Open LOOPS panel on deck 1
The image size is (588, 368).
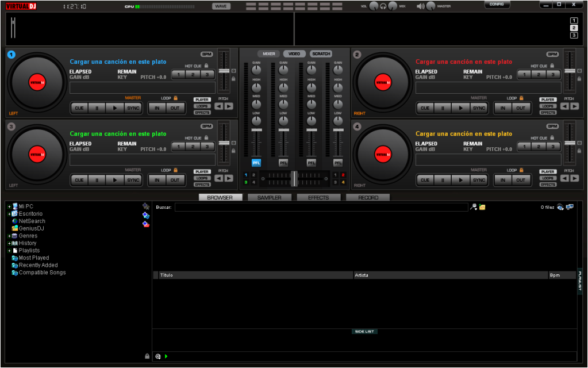[x=202, y=106]
